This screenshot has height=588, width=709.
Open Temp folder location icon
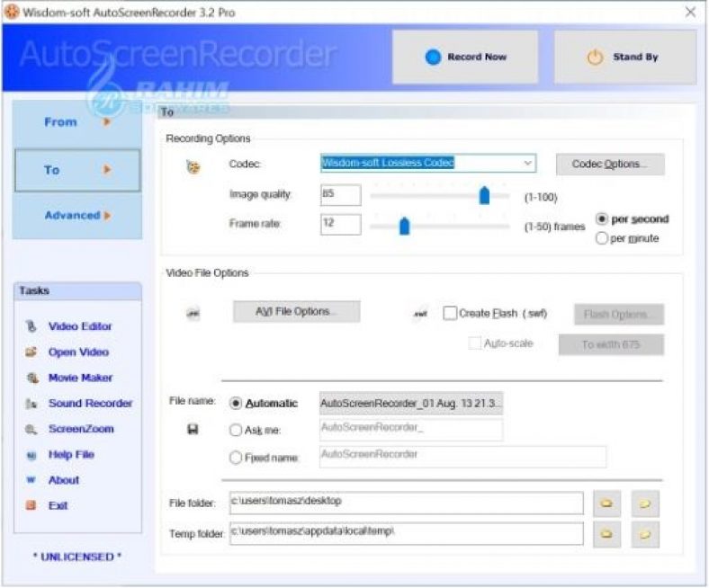pos(645,534)
